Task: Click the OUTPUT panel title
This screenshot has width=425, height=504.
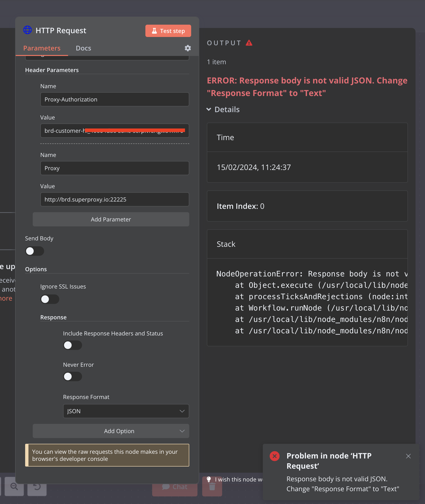Action: coord(224,43)
